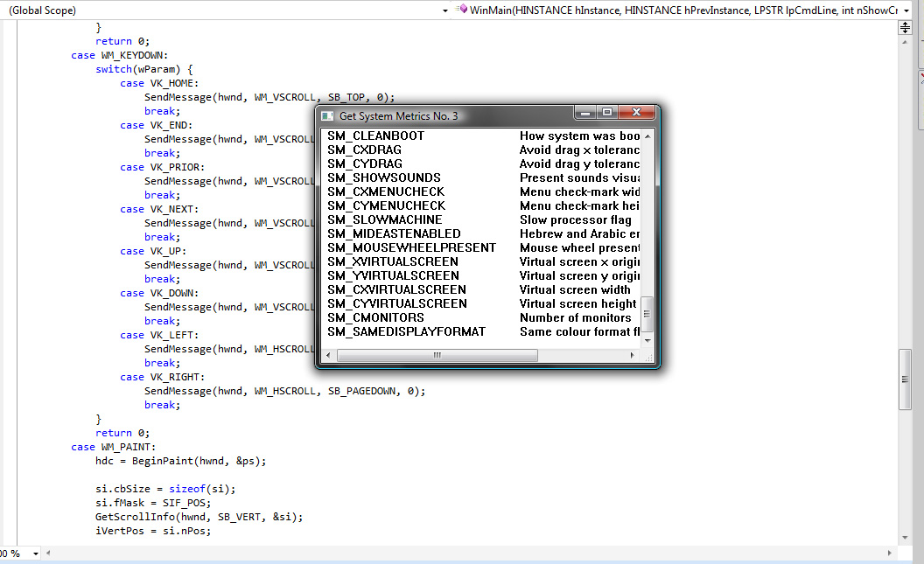Viewport: 924px width, 564px height.
Task: Click the editor vertical scrollbar thumb
Action: coord(905,379)
